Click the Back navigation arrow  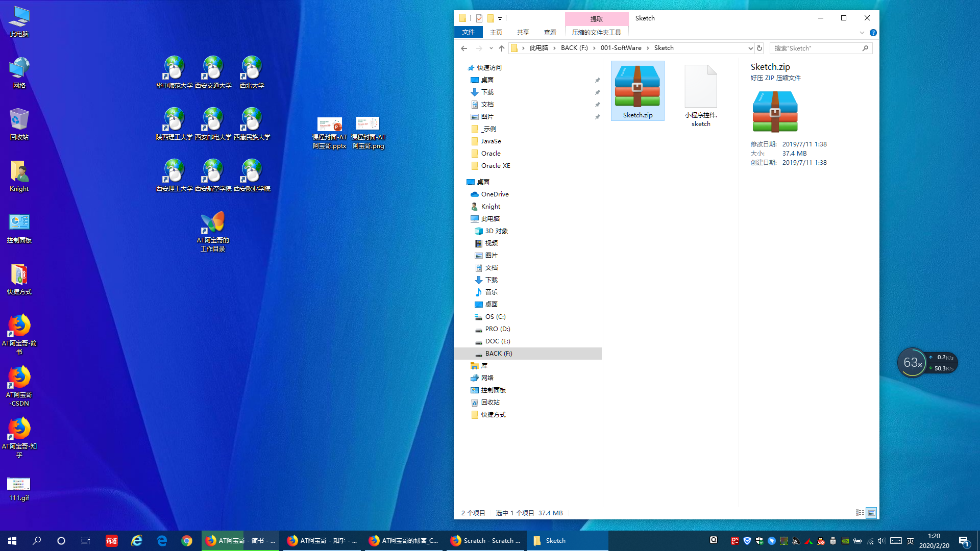(463, 48)
